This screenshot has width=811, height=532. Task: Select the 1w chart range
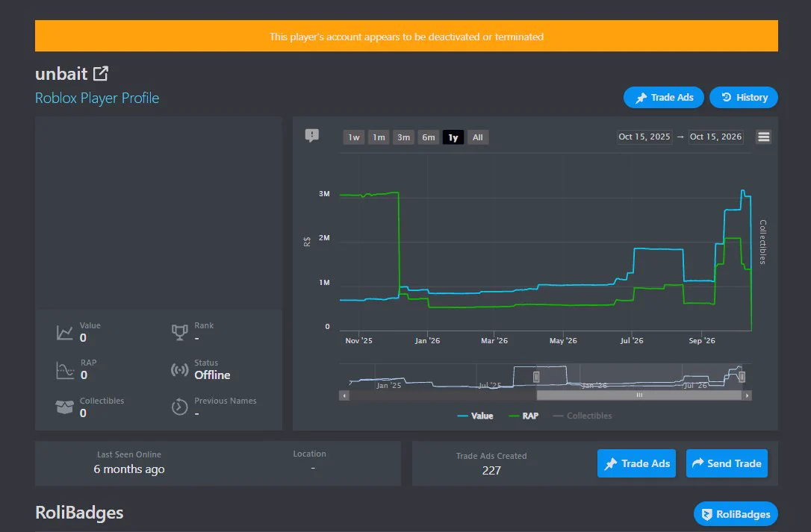(354, 137)
